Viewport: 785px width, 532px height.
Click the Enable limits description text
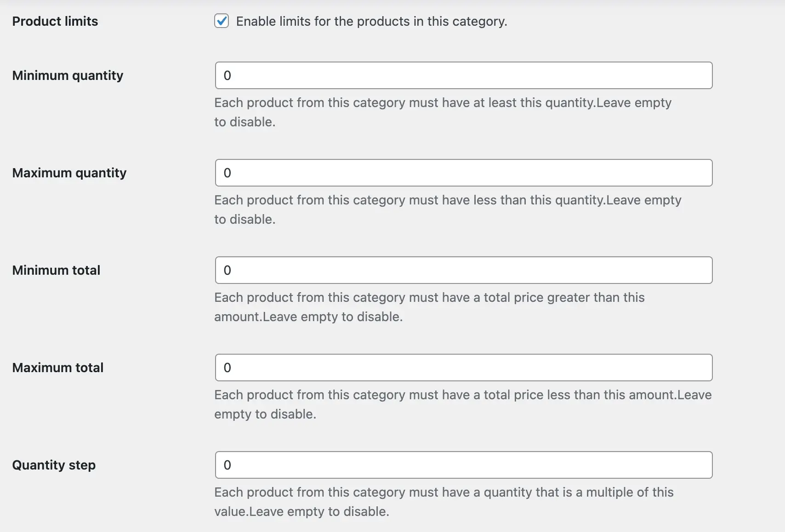(x=371, y=21)
